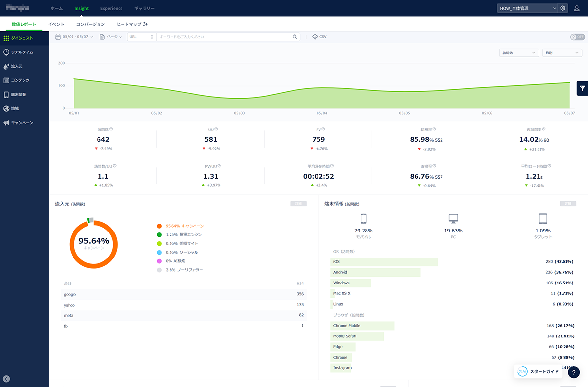Image resolution: width=588 pixels, height=387 pixels.
Task: Click 詳細 button in 流入元 panel
Action: (x=298, y=203)
